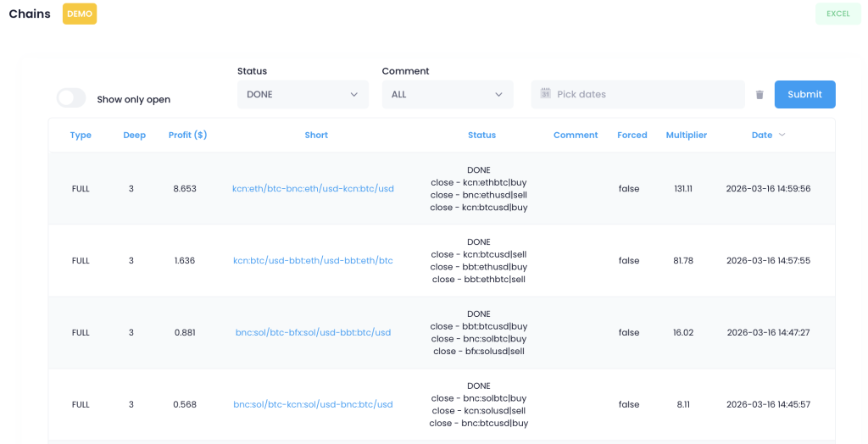Click the Multiplier column header
868x444 pixels.
(x=686, y=135)
